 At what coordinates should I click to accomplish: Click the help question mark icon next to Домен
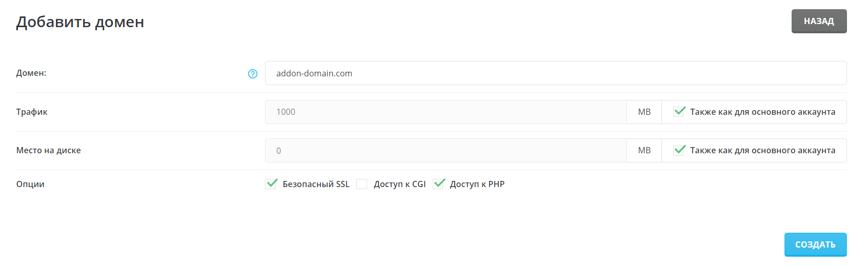253,74
